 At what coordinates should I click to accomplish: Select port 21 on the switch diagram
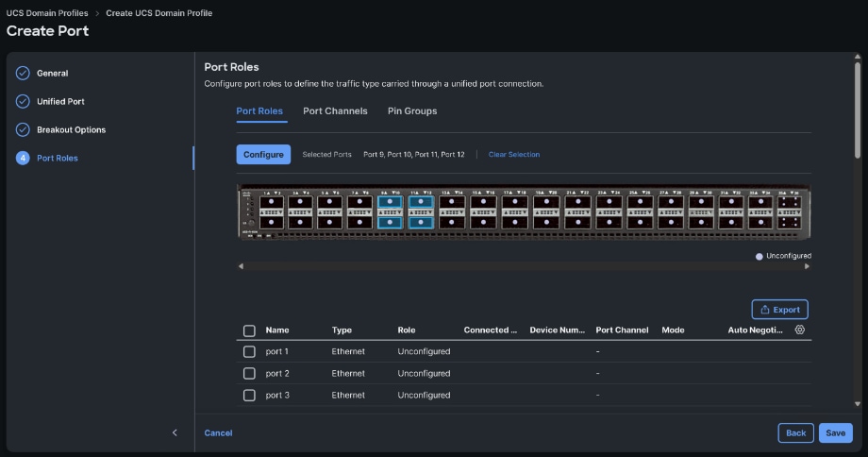tap(578, 202)
